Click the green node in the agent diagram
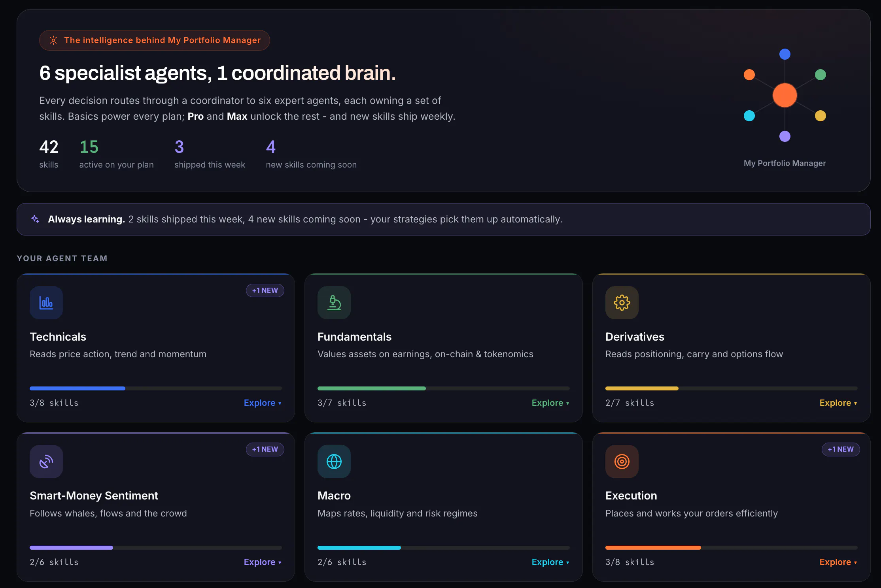Viewport: 881px width, 588px height. pyautogui.click(x=821, y=75)
